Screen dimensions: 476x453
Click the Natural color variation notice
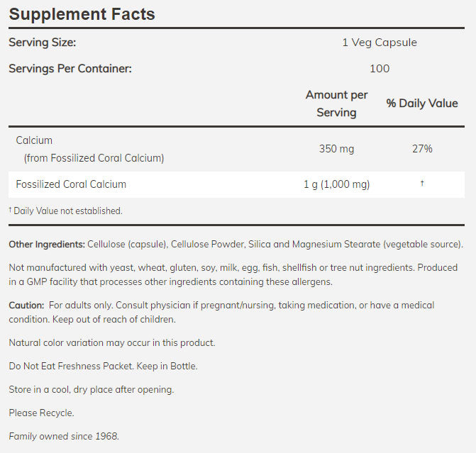point(111,342)
